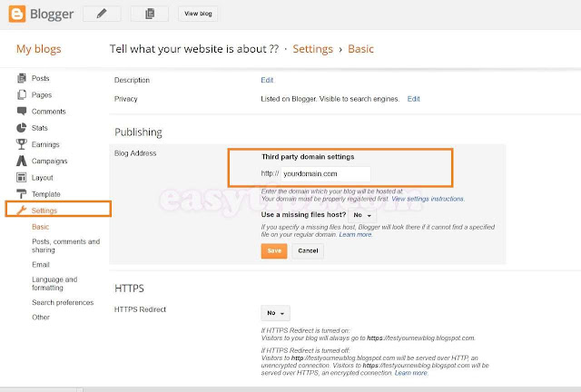Open Stats in the sidebar
Image resolution: width=581 pixels, height=392 pixels.
[x=40, y=128]
